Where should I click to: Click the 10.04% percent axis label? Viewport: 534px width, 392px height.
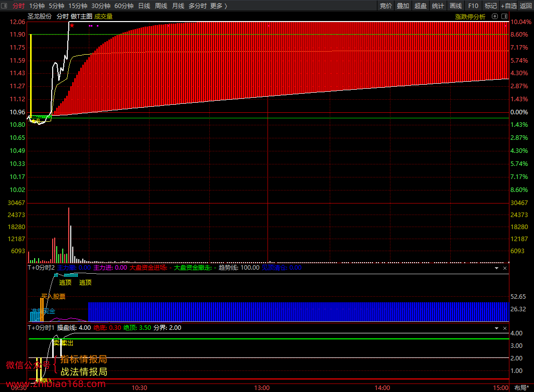click(x=521, y=22)
